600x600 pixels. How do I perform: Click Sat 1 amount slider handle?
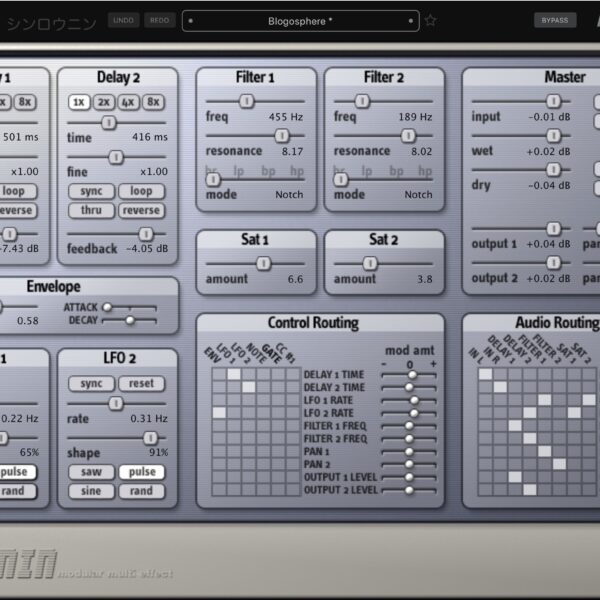coord(263,264)
